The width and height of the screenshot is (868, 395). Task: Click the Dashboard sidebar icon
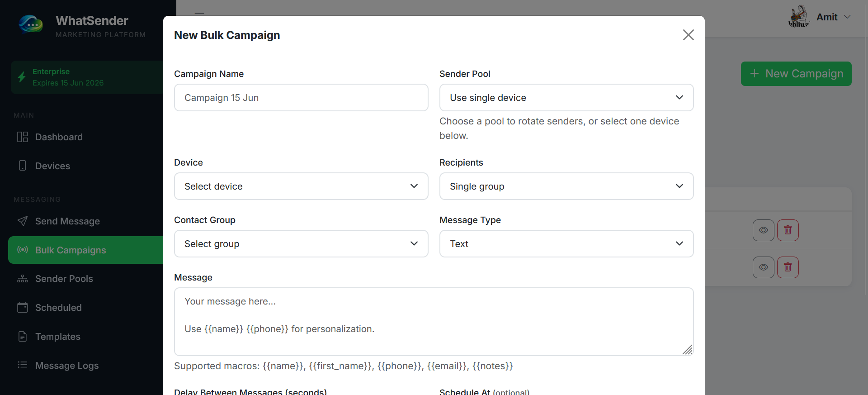click(x=23, y=137)
